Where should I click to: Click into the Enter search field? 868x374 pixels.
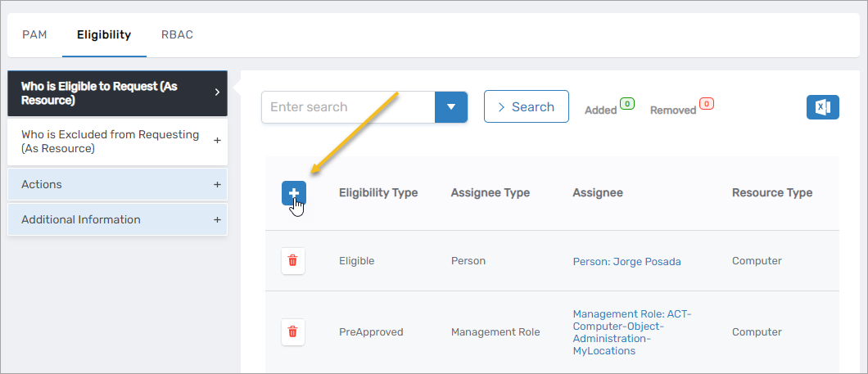(348, 107)
